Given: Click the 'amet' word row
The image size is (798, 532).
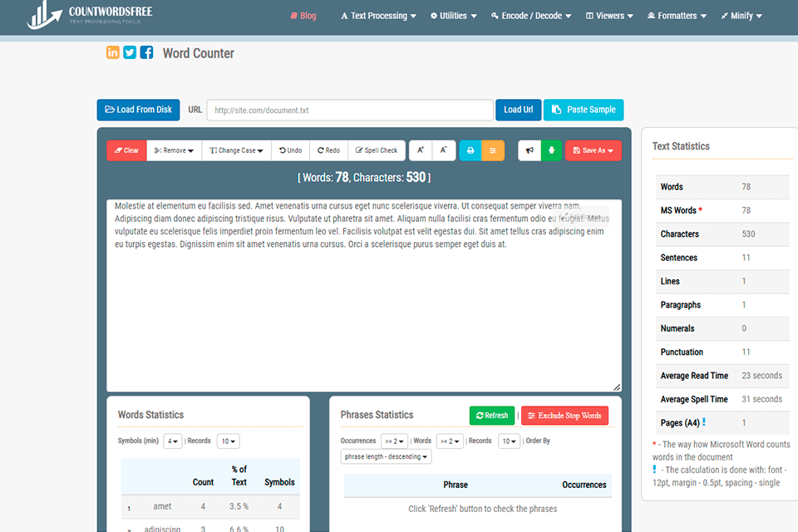Looking at the screenshot, I should [x=210, y=506].
